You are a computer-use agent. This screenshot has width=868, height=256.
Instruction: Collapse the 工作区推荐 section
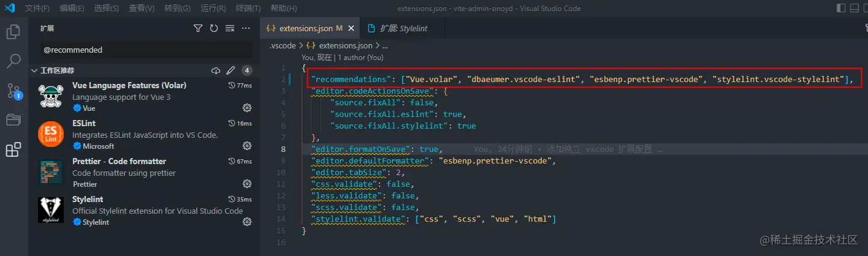point(34,70)
